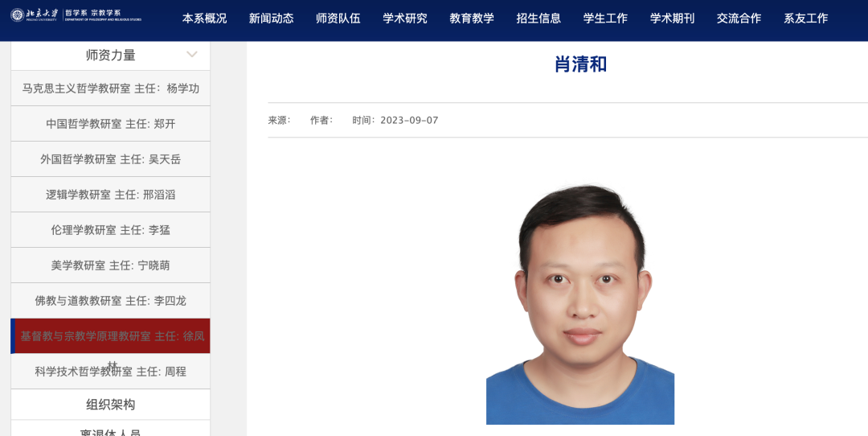Open 佛教与道教教研室 sidebar entry

[x=111, y=301]
